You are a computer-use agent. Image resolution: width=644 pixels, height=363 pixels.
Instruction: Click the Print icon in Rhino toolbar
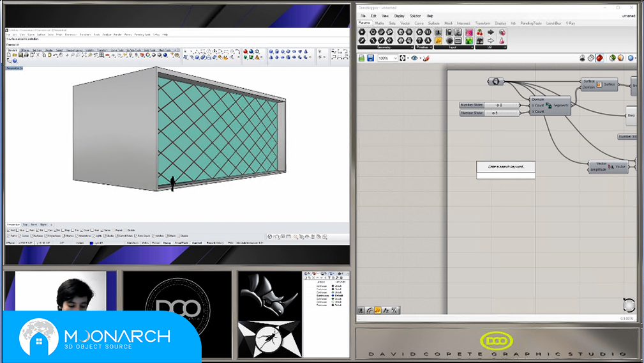[26, 55]
